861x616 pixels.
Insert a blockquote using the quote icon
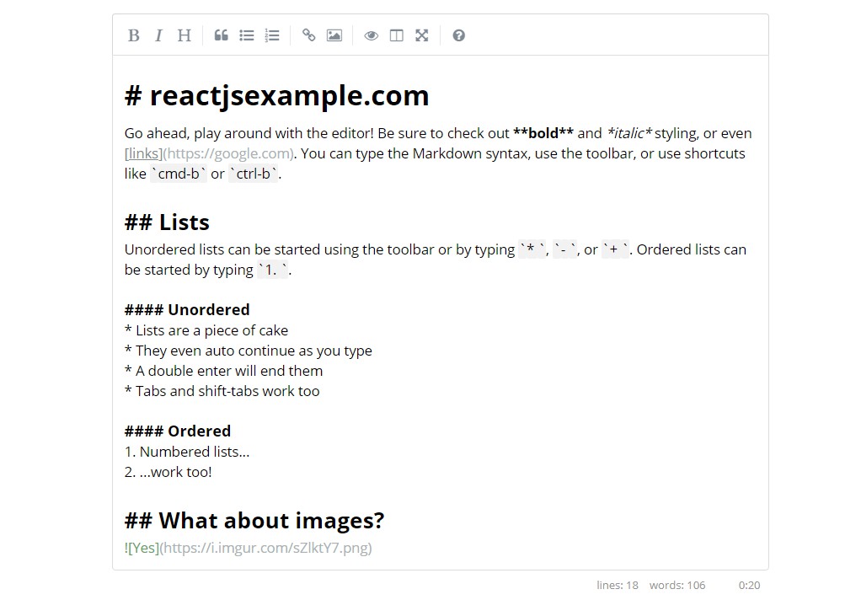coord(221,35)
